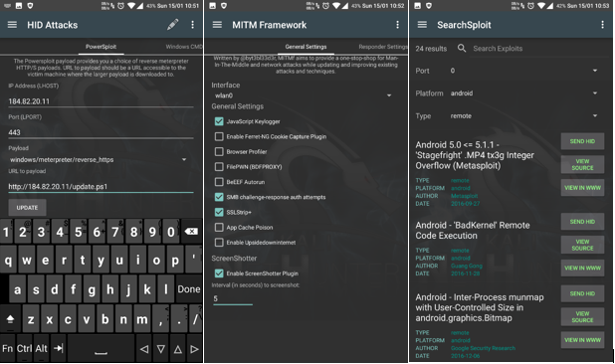
Task: Open overflow menu in HID Attacks header
Action: point(193,25)
